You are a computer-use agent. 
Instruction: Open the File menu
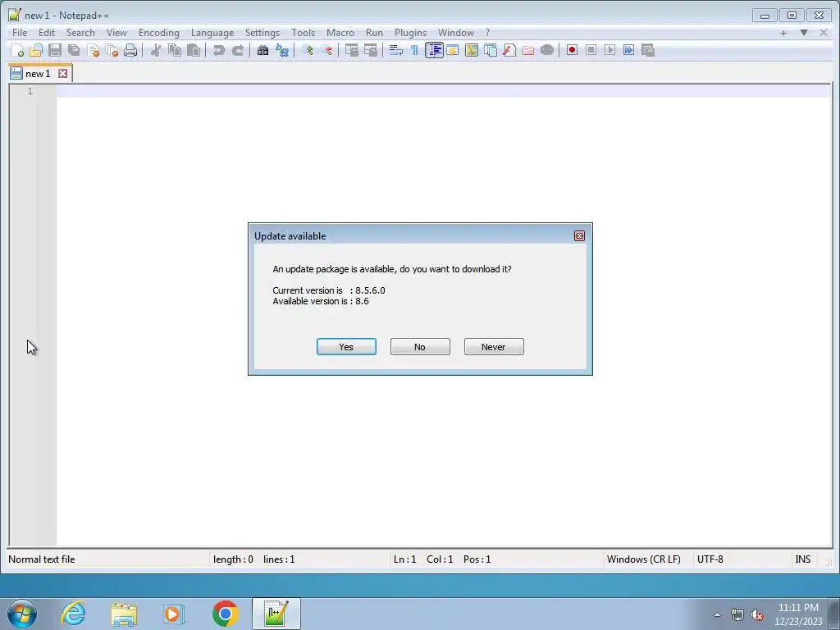click(x=20, y=33)
